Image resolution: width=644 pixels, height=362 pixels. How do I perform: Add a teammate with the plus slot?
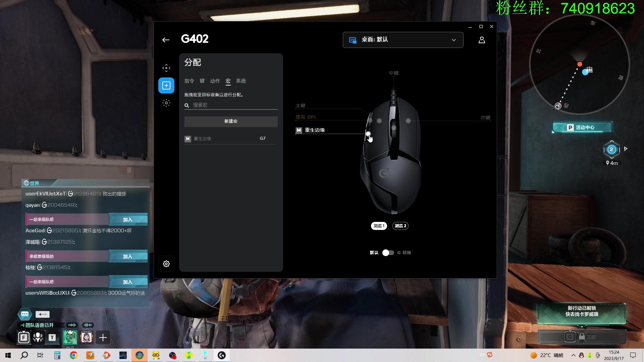(103, 338)
